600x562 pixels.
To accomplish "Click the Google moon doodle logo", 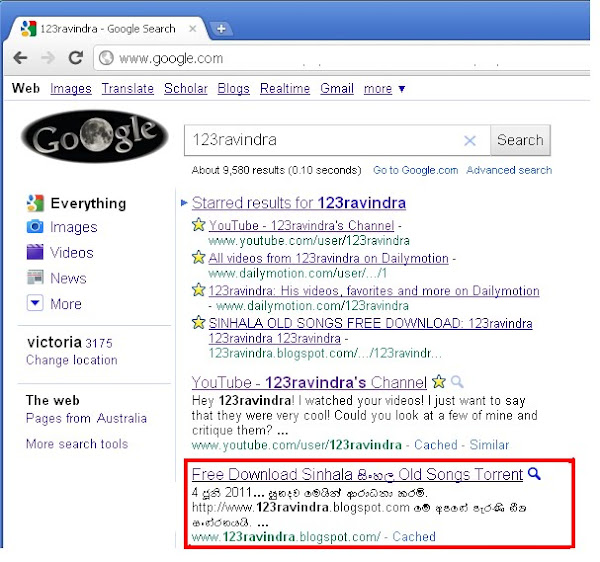I will tap(95, 137).
